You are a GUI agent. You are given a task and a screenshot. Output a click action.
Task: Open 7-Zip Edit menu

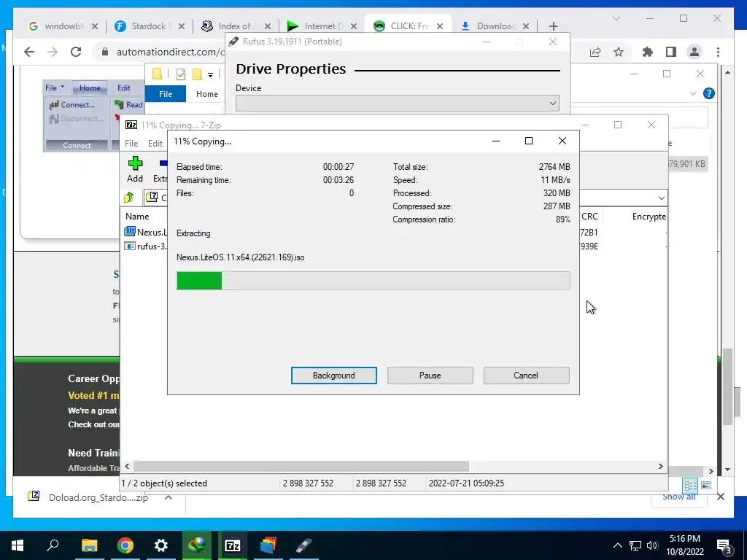pyautogui.click(x=155, y=144)
